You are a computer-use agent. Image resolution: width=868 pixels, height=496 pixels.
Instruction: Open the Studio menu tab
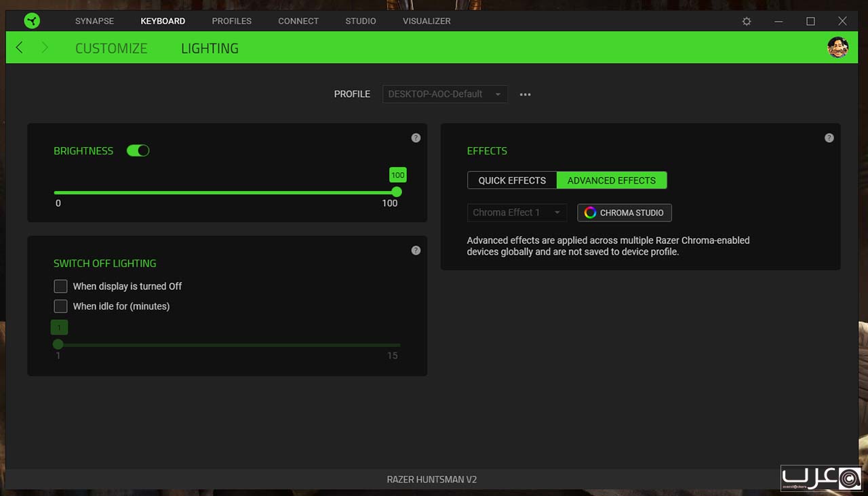coord(360,21)
